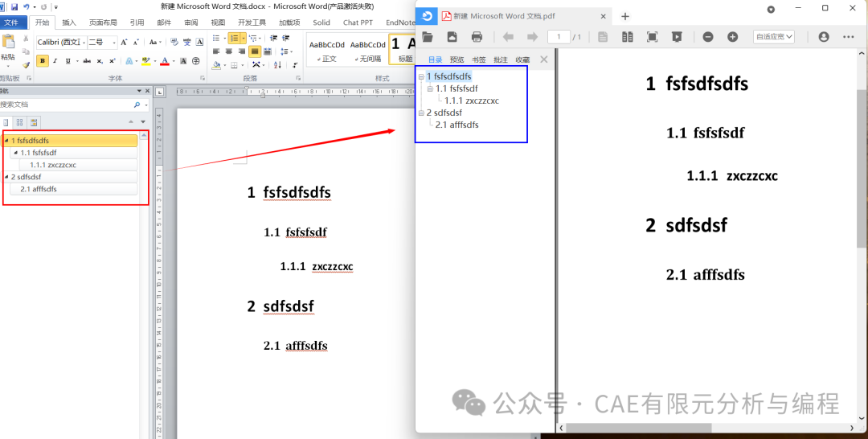Toggle show paragraph marks button
The height and width of the screenshot is (439, 868).
click(x=295, y=65)
